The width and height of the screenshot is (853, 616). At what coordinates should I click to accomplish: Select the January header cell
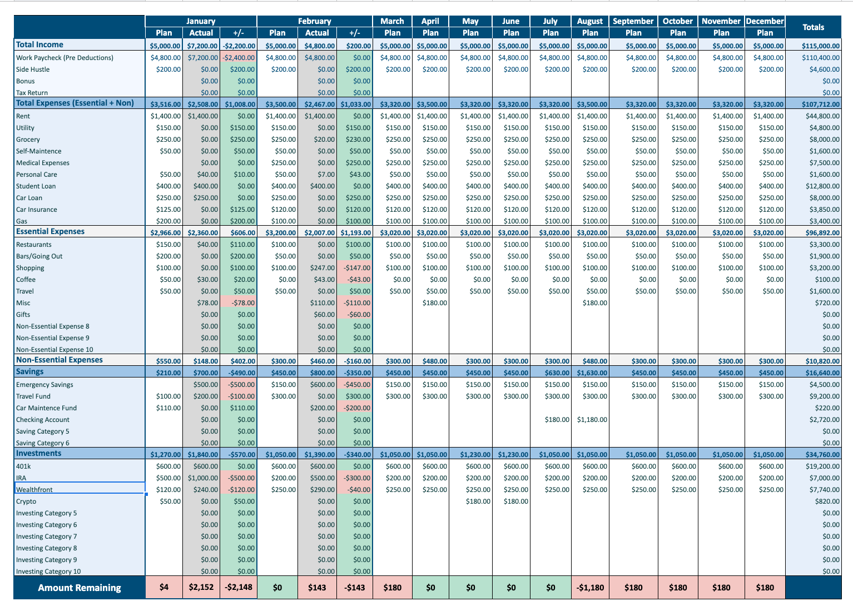[201, 21]
